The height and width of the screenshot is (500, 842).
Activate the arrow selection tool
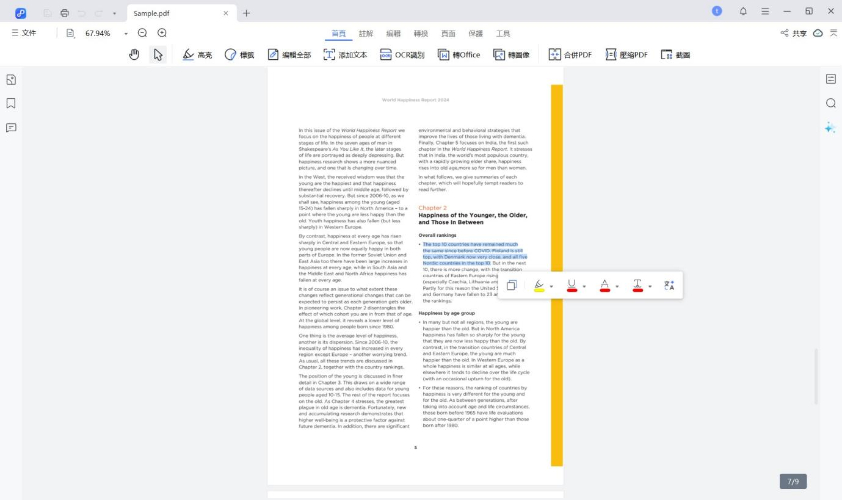[158, 54]
